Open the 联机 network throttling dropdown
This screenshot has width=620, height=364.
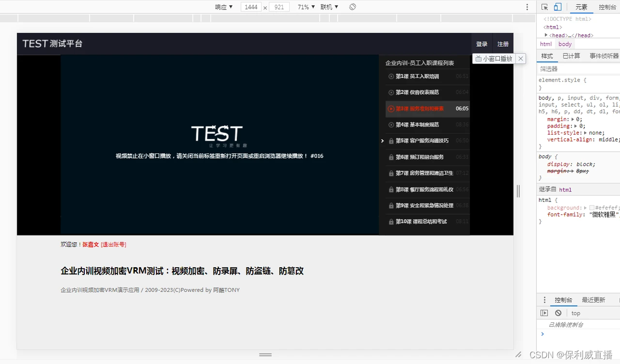[329, 7]
